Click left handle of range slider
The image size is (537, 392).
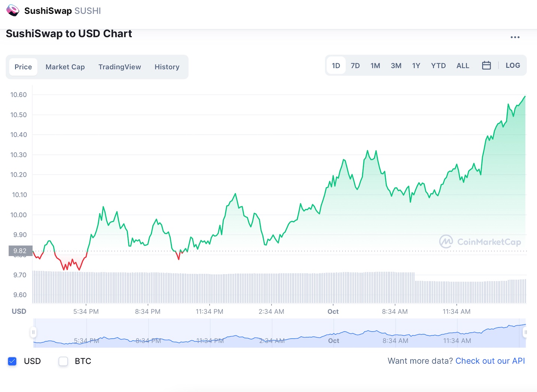[x=33, y=332]
